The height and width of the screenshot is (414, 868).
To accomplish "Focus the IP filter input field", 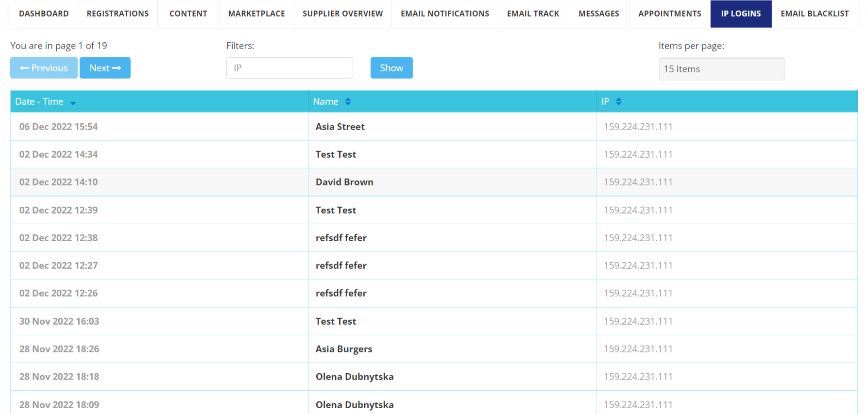I will click(289, 68).
